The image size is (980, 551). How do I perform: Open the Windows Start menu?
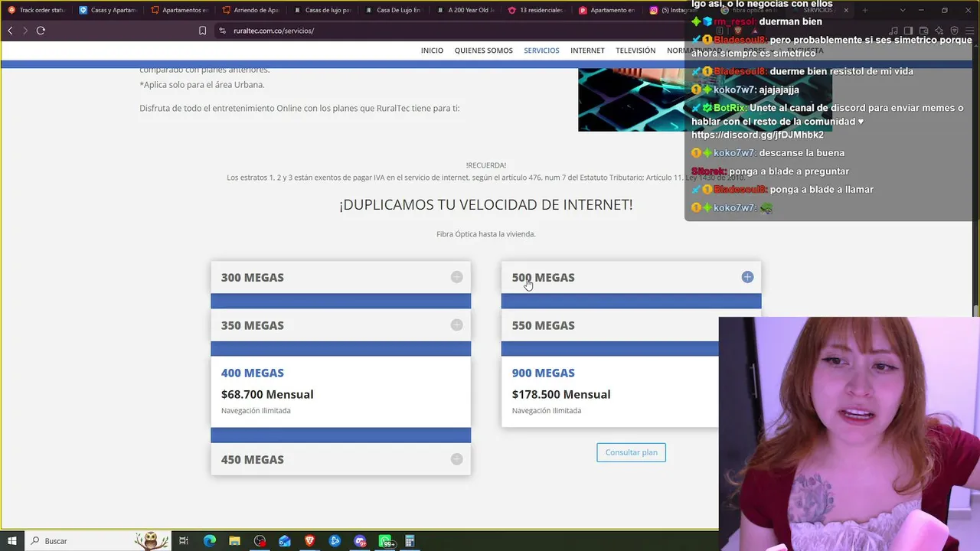(x=12, y=541)
